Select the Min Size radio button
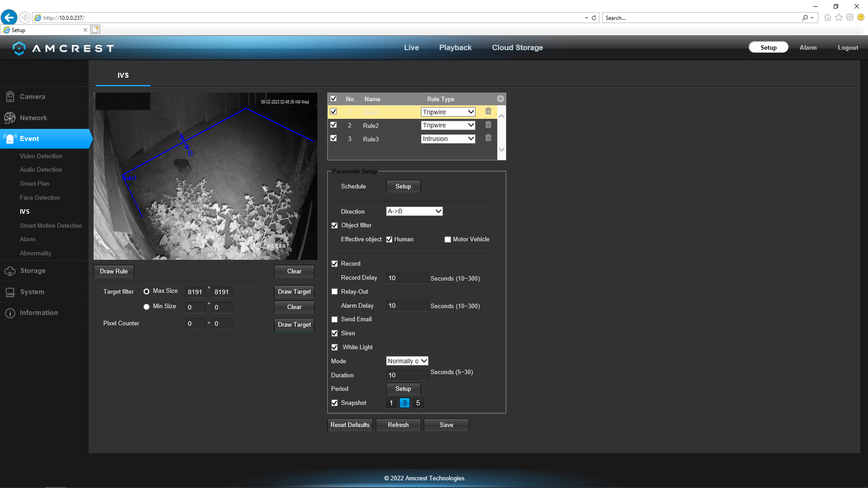 tap(146, 307)
